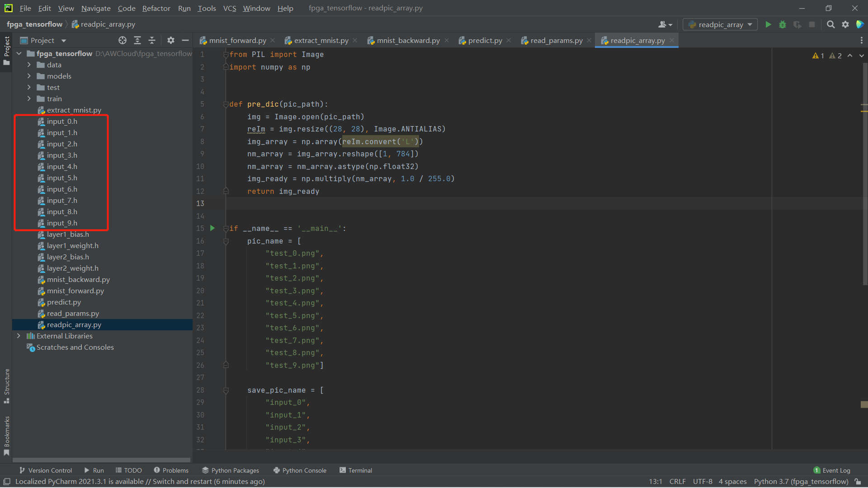Select opened file locate target icon
Image resolution: width=868 pixels, height=488 pixels.
tap(123, 40)
